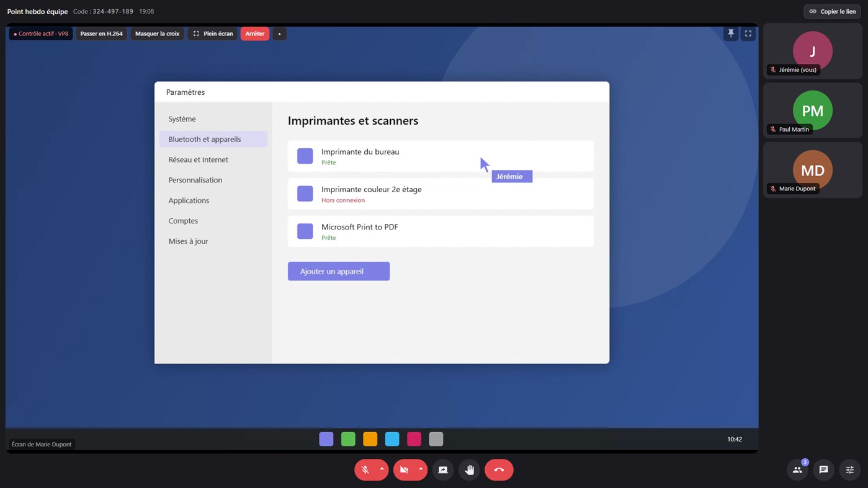Click Copier le lien button
The image size is (868, 488).
pos(832,11)
